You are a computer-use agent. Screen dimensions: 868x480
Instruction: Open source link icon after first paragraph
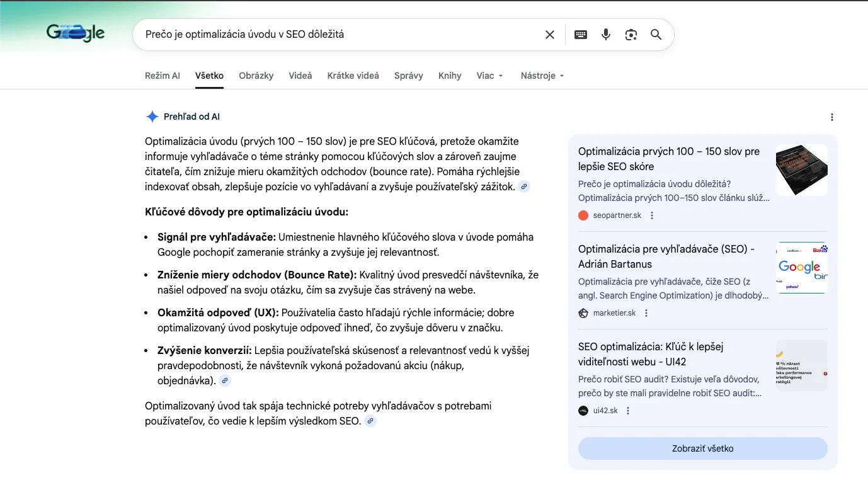[524, 186]
